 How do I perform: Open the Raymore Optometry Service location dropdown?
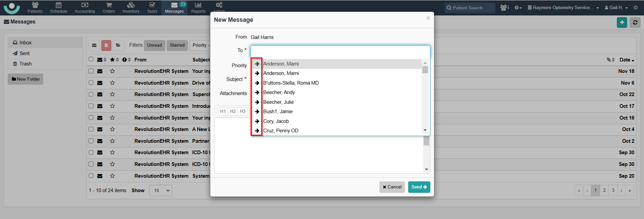pyautogui.click(x=563, y=7)
